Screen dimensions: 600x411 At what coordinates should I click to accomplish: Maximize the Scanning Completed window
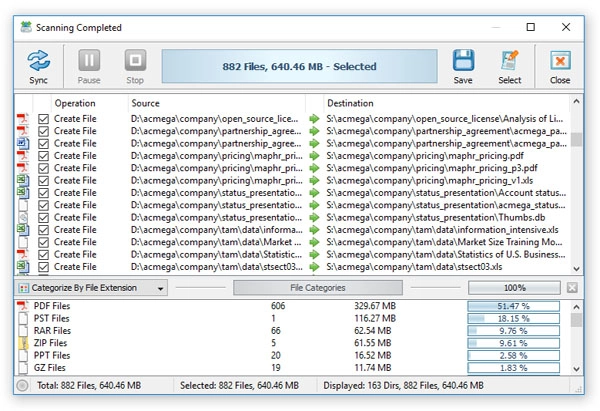pyautogui.click(x=531, y=27)
